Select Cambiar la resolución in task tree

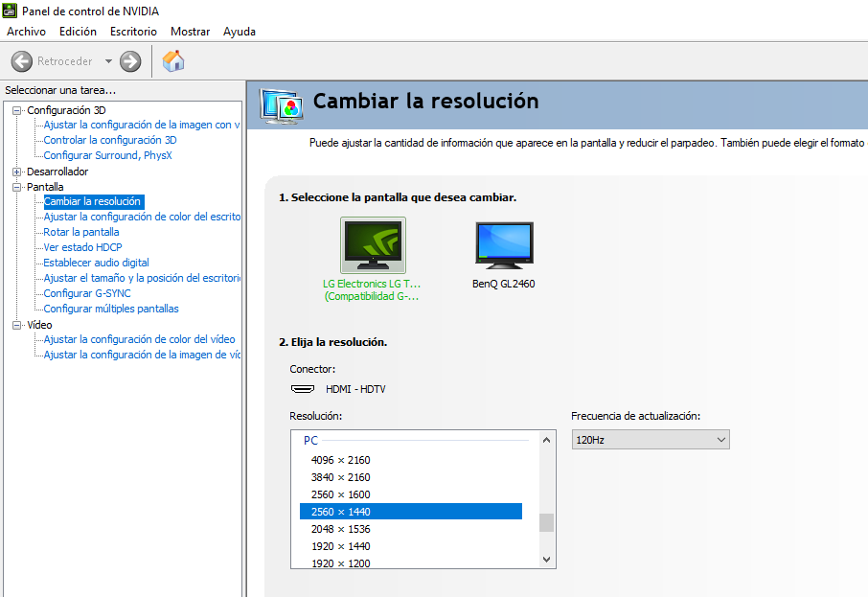pos(93,201)
